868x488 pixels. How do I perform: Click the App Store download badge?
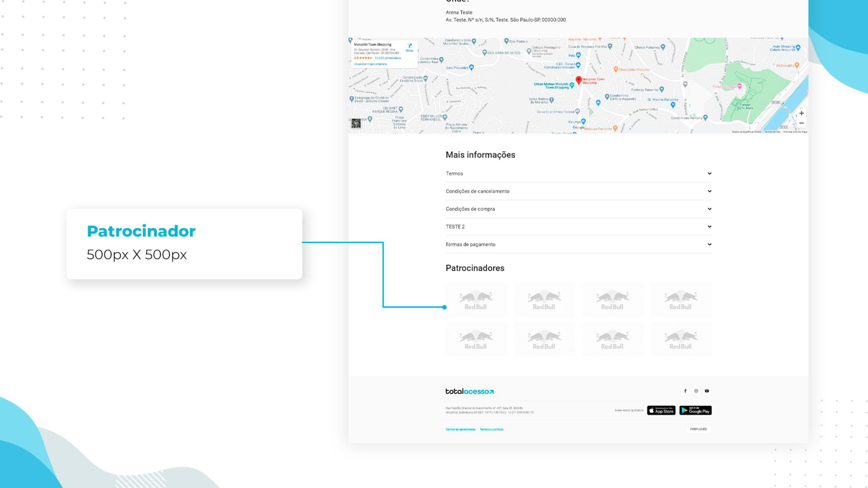[x=661, y=410]
